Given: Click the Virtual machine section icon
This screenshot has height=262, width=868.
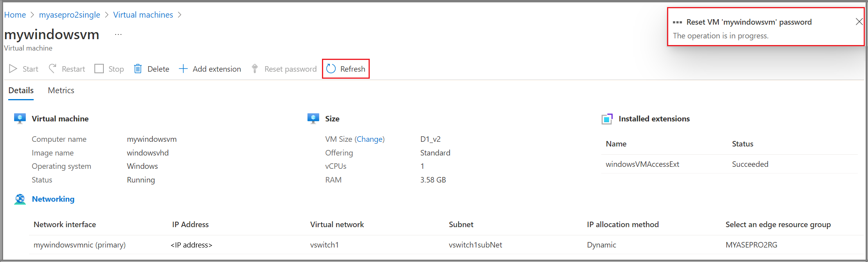Looking at the screenshot, I should 20,118.
